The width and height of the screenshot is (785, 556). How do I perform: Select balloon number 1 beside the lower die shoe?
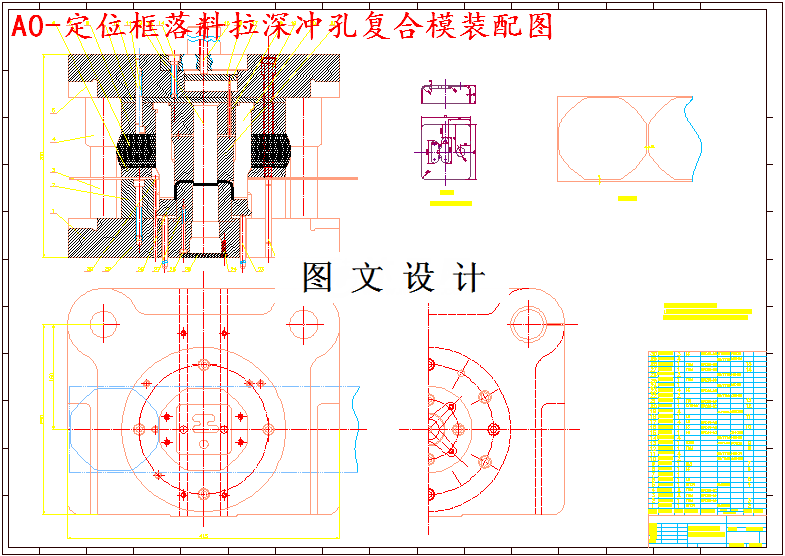pyautogui.click(x=53, y=212)
